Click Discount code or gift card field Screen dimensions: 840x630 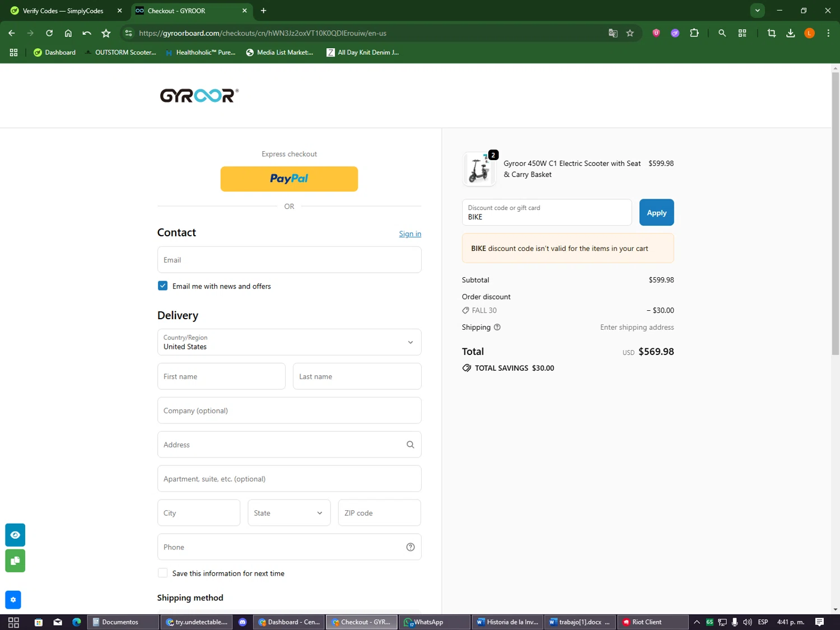click(x=547, y=212)
